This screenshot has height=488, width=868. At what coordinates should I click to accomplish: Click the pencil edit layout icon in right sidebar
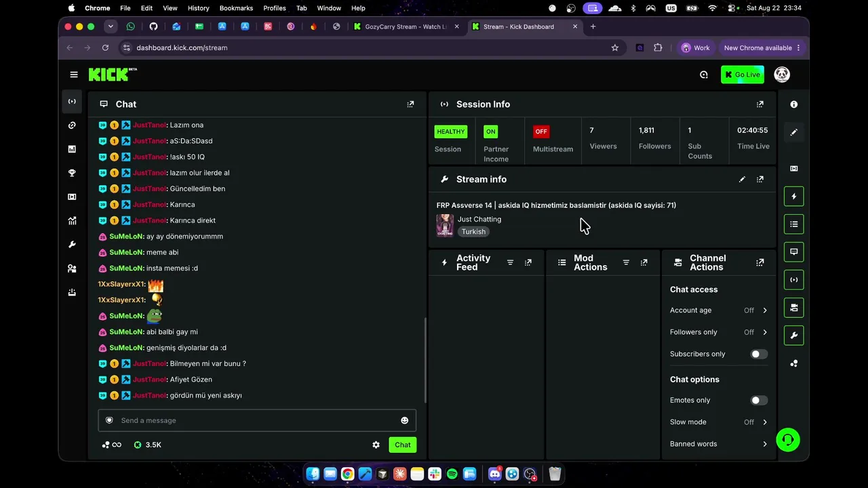[794, 132]
